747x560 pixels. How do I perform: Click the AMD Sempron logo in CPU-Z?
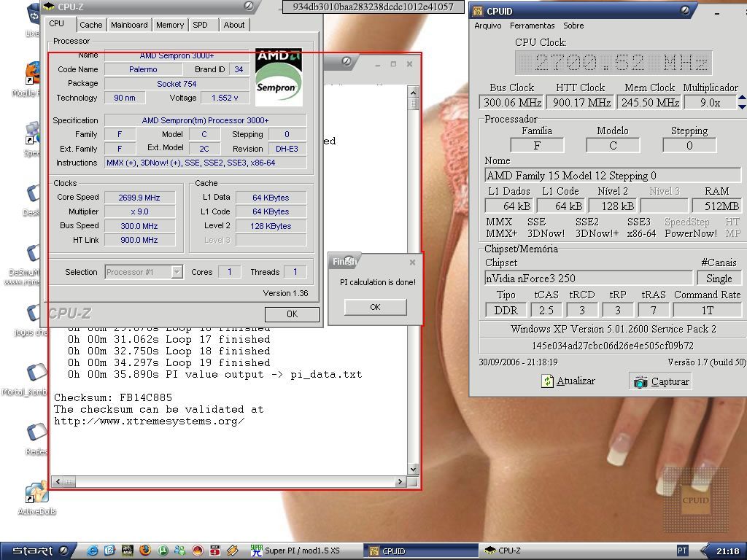[279, 77]
